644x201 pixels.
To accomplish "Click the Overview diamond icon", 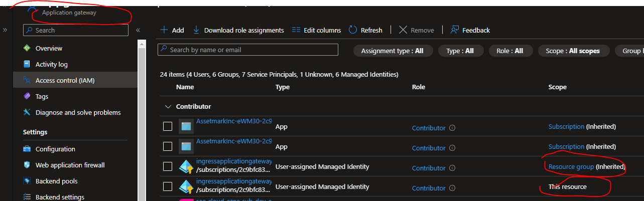I will click(x=27, y=48).
